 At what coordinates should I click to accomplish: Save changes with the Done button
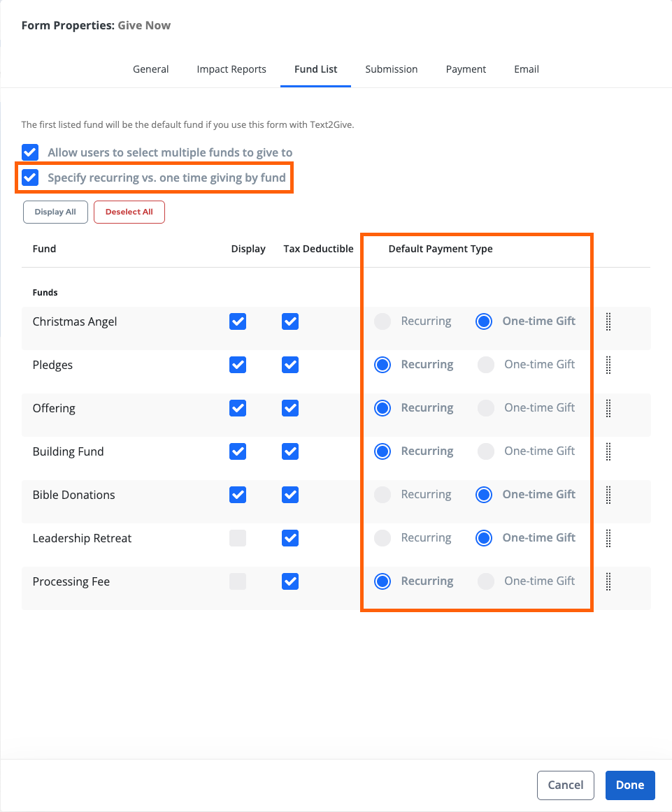[629, 785]
